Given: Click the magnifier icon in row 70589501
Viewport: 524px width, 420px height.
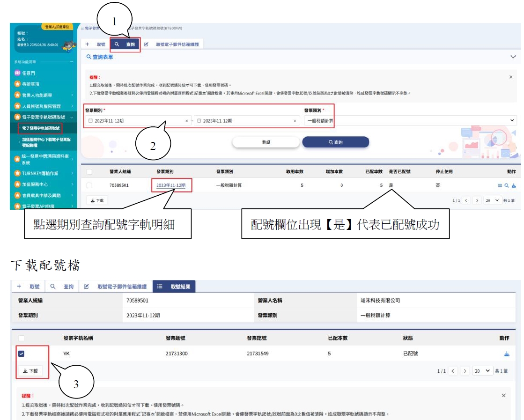Looking at the screenshot, I should click(x=507, y=185).
